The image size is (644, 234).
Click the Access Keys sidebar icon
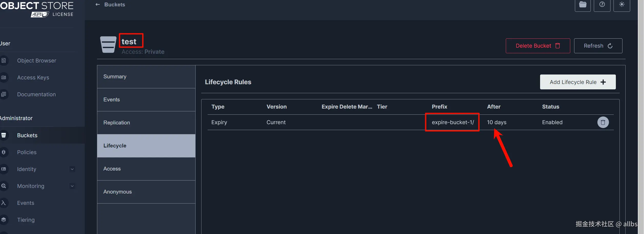[4, 78]
